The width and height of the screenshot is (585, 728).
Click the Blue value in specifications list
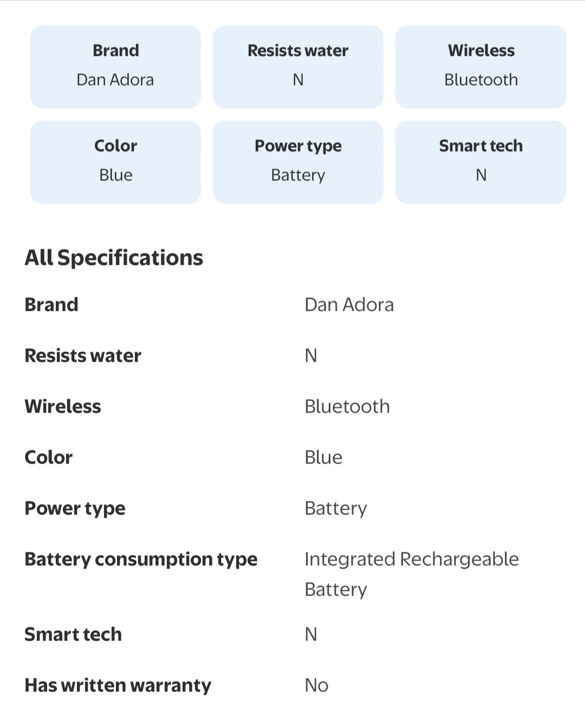(x=323, y=457)
